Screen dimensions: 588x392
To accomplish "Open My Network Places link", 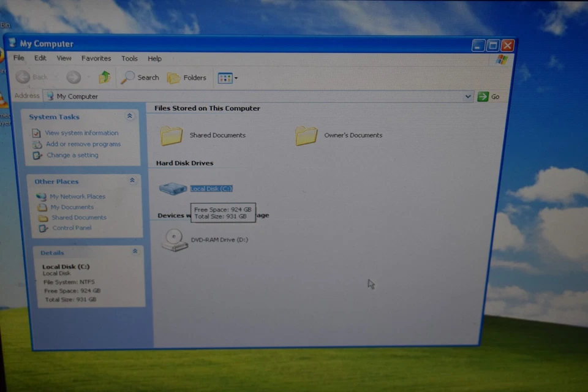I will click(78, 196).
